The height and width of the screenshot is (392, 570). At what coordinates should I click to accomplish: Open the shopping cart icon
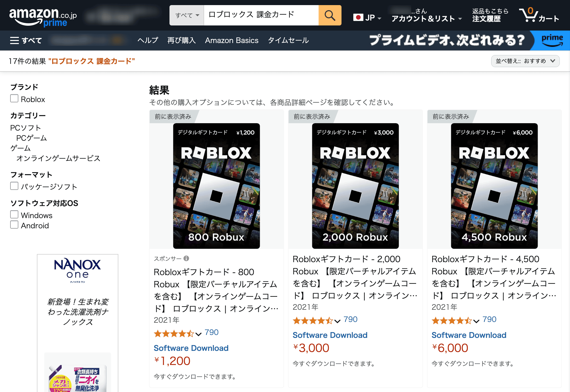[x=529, y=15]
